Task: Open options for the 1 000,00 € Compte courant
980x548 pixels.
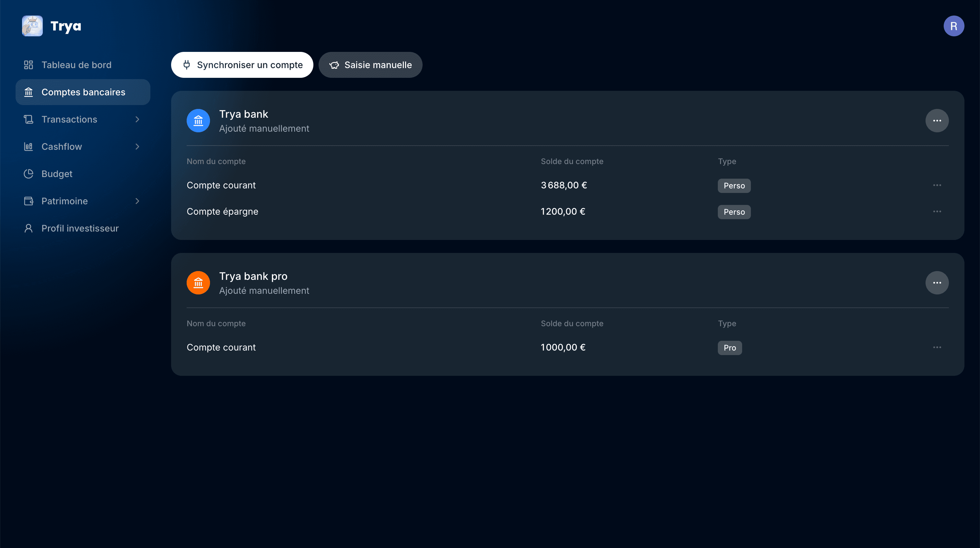Action: pyautogui.click(x=937, y=348)
